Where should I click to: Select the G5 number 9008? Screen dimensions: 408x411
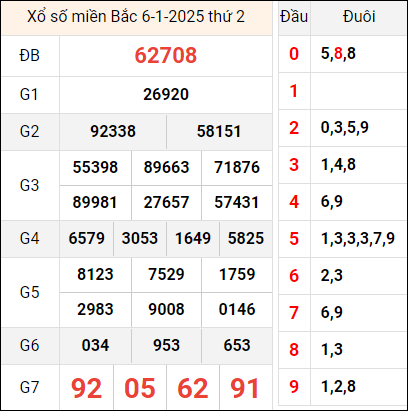pos(166,310)
